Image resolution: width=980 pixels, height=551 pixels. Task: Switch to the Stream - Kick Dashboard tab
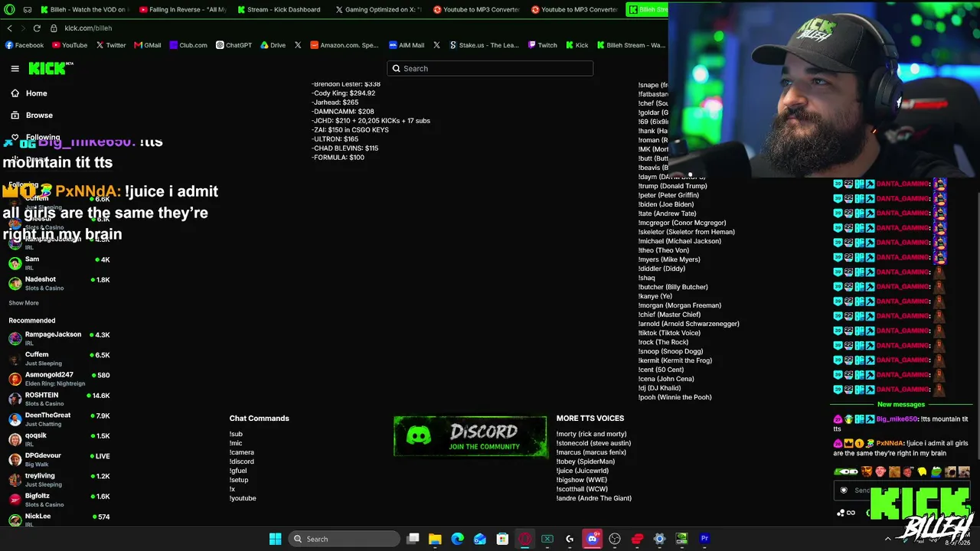[x=279, y=10]
